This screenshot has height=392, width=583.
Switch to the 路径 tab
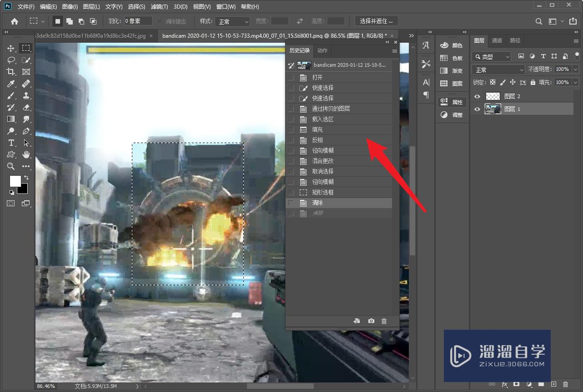(x=515, y=40)
